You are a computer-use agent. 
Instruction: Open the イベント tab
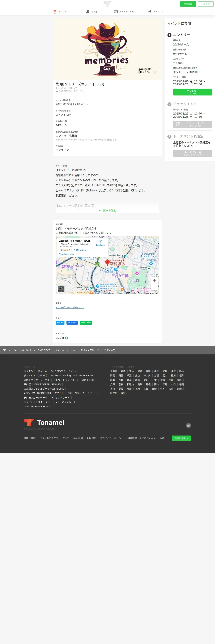point(60,12)
